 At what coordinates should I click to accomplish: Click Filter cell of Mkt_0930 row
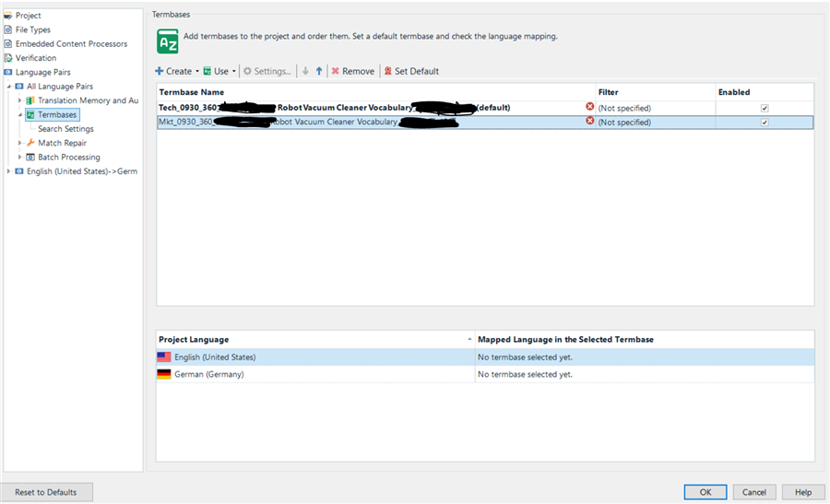(656, 123)
